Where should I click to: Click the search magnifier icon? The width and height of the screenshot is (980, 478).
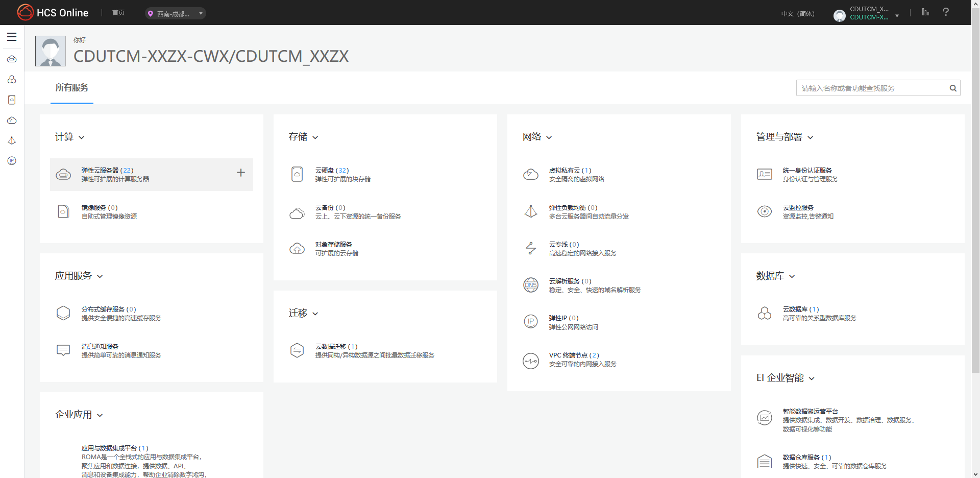click(952, 88)
